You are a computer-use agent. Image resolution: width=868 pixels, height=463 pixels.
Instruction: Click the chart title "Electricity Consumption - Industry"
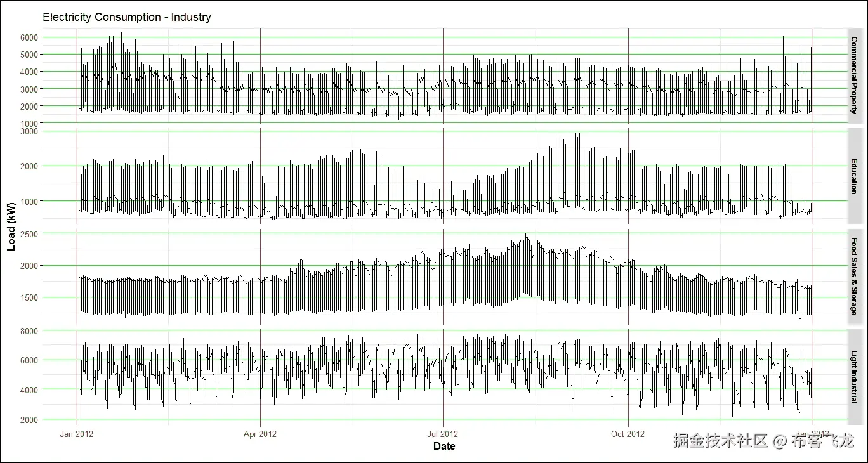pos(127,17)
